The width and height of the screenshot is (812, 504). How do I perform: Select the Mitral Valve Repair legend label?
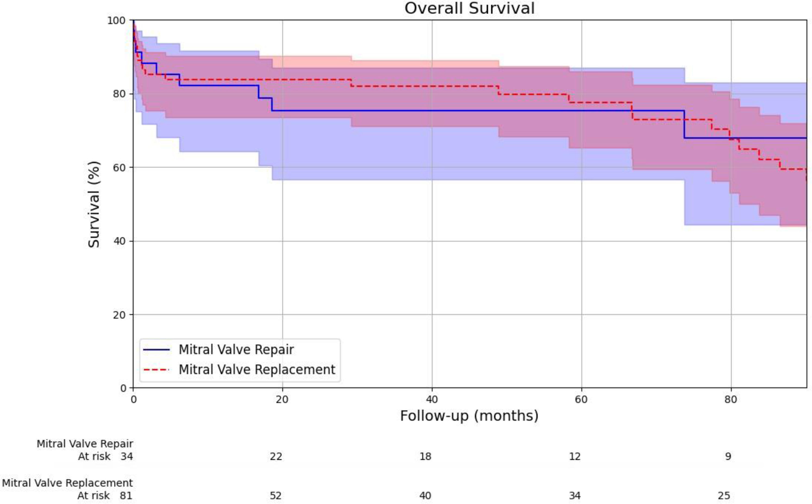coord(236,350)
